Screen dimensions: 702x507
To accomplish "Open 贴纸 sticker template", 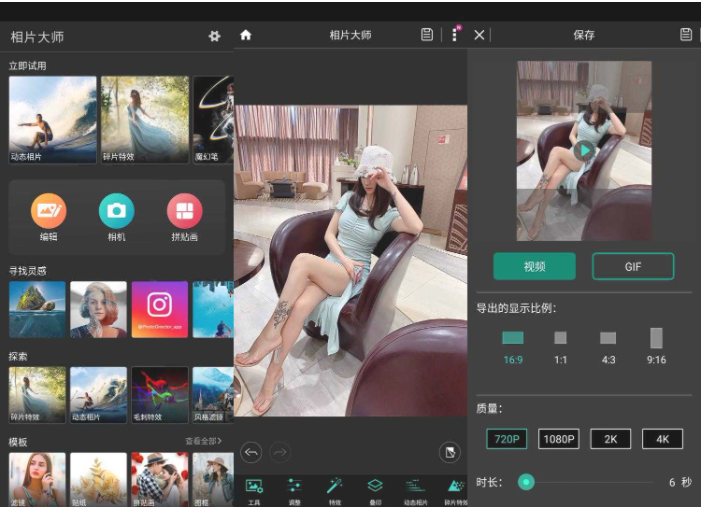I will click(98, 480).
